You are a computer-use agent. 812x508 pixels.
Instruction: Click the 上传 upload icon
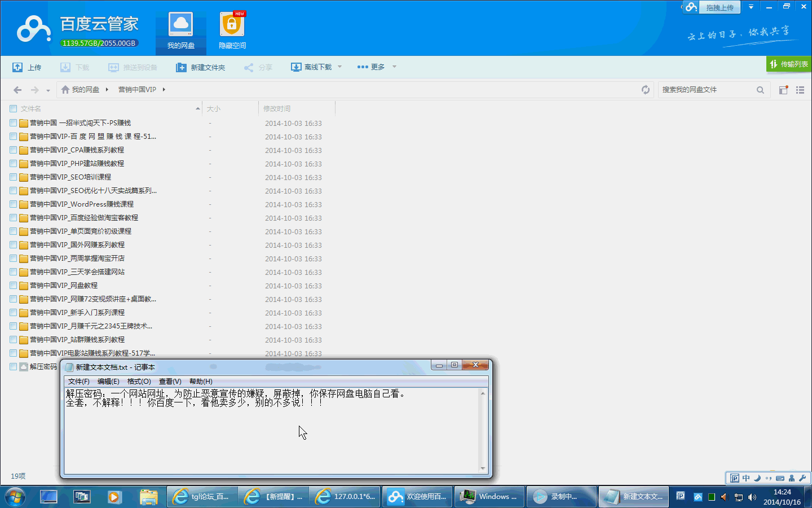[17, 67]
